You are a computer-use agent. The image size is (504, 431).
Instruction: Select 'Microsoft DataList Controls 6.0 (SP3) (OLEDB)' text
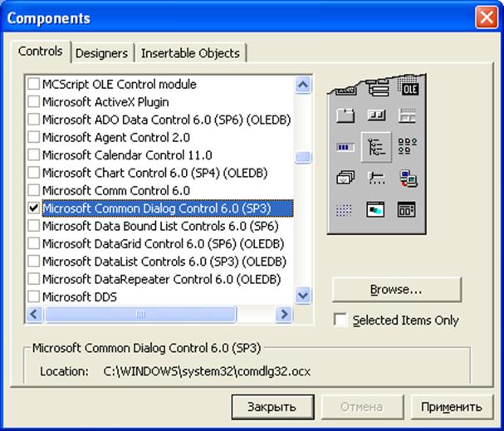(x=164, y=262)
